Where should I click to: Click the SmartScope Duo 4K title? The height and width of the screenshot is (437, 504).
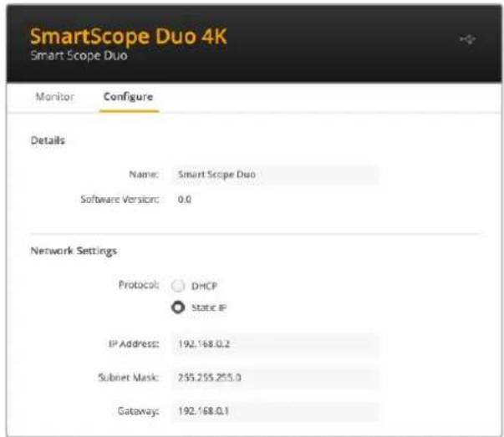point(129,36)
